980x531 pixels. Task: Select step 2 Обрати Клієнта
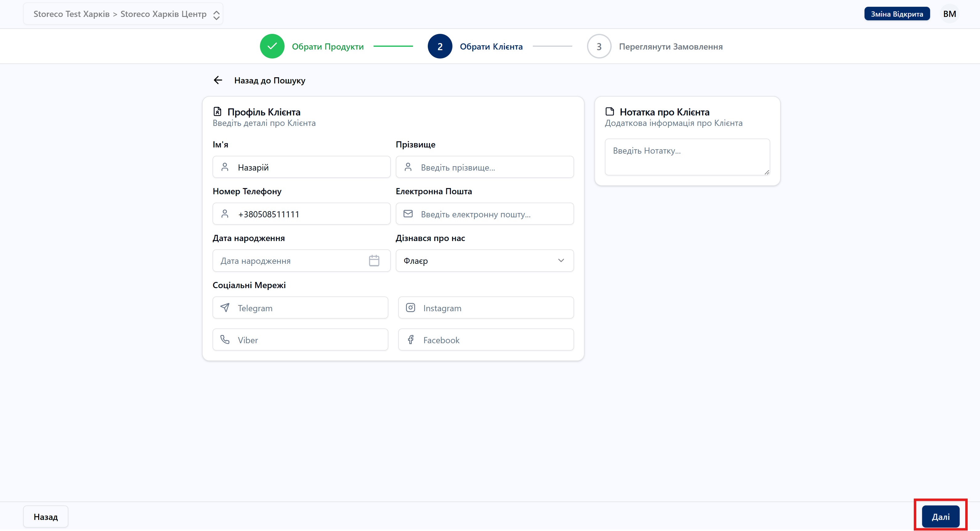pyautogui.click(x=491, y=47)
